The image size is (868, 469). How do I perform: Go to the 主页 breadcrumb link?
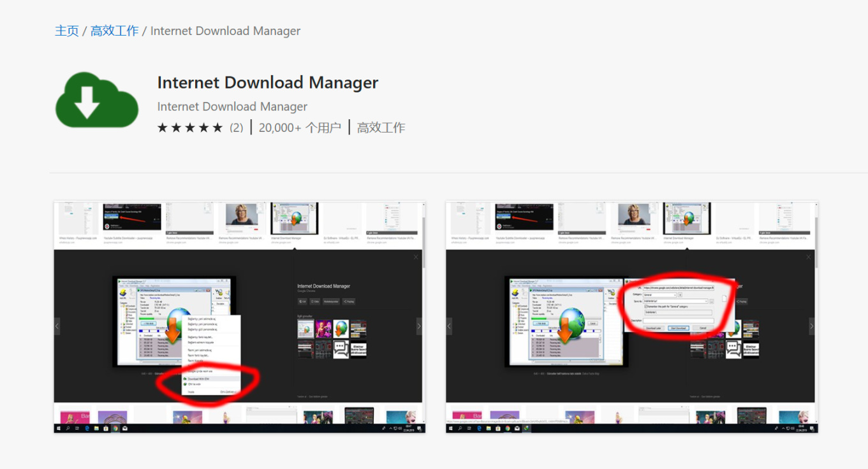pos(67,31)
